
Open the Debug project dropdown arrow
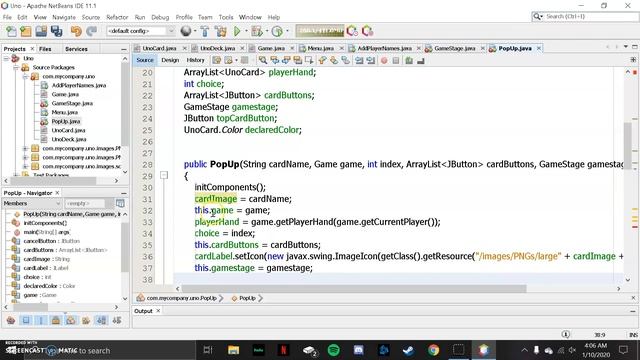coord(267,31)
